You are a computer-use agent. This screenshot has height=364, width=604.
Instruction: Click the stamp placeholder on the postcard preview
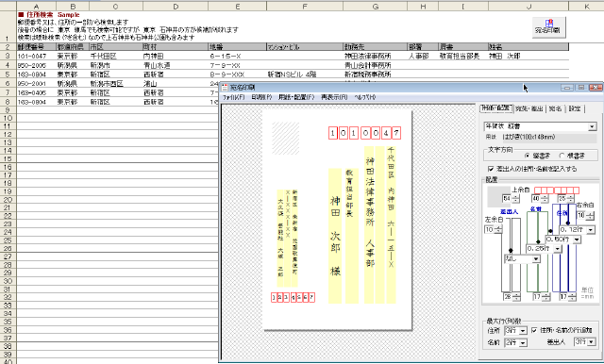(x=285, y=138)
